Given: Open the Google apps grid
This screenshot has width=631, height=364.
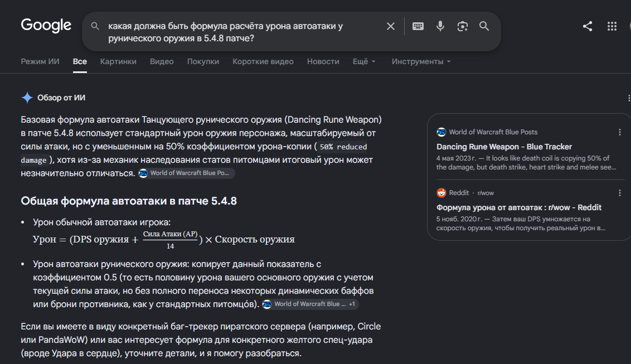Looking at the screenshot, I should [612, 26].
